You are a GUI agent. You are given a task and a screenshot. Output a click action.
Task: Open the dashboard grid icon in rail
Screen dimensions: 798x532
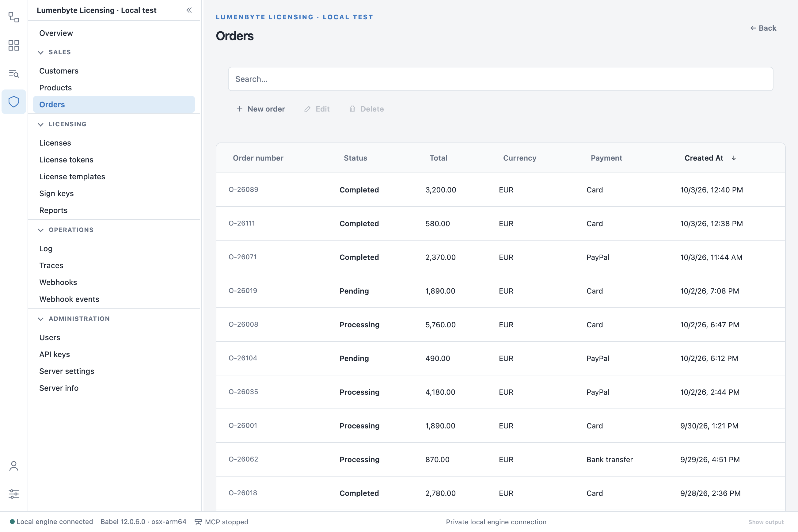tap(13, 45)
